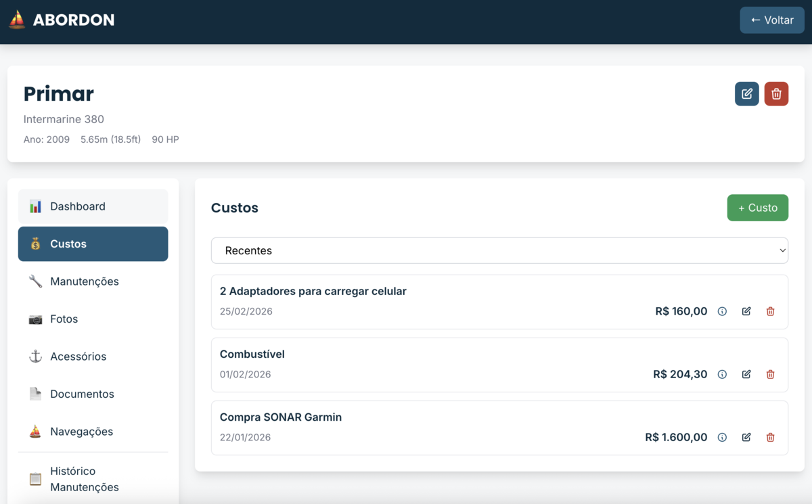Delete the Combustível cost entry
The image size is (812, 504).
(x=770, y=375)
